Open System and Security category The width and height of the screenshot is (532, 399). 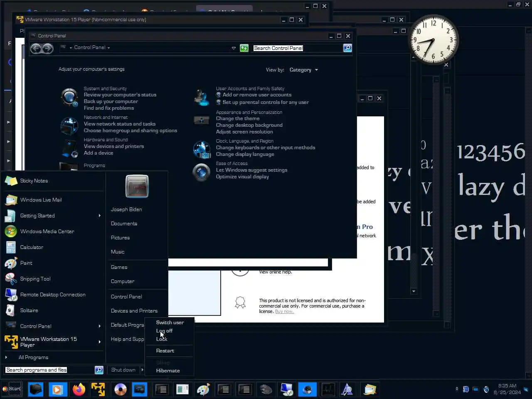click(105, 89)
